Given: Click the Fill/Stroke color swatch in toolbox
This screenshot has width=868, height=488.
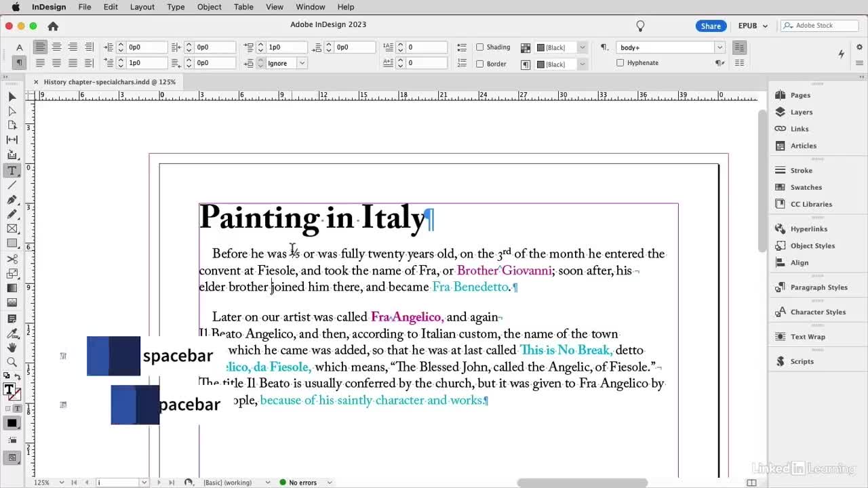Looking at the screenshot, I should tap(10, 390).
